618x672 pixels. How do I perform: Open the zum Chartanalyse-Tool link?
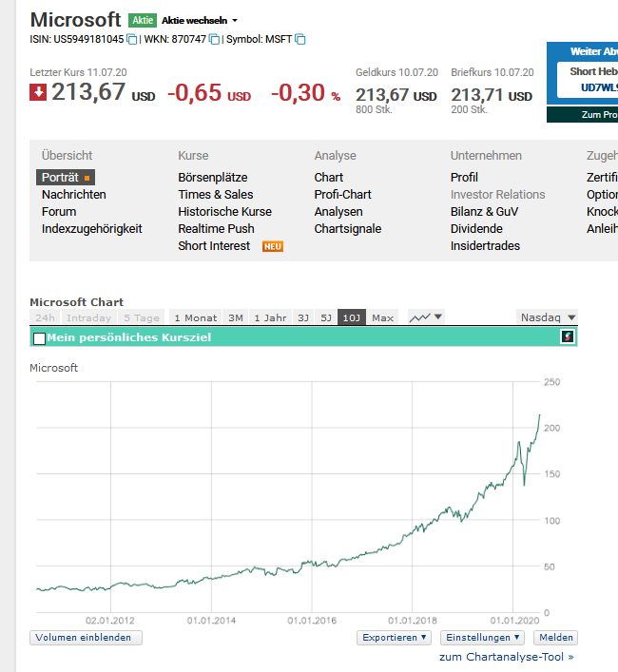pyautogui.click(x=507, y=657)
